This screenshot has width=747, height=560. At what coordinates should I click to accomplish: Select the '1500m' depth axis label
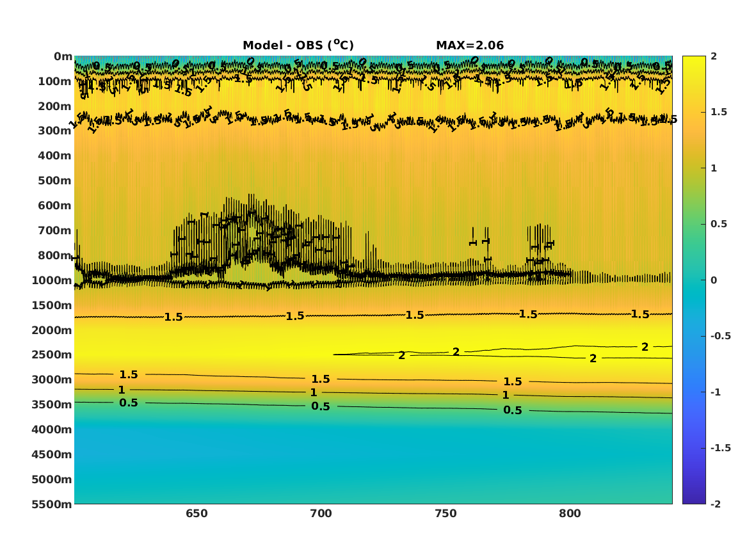click(52, 305)
